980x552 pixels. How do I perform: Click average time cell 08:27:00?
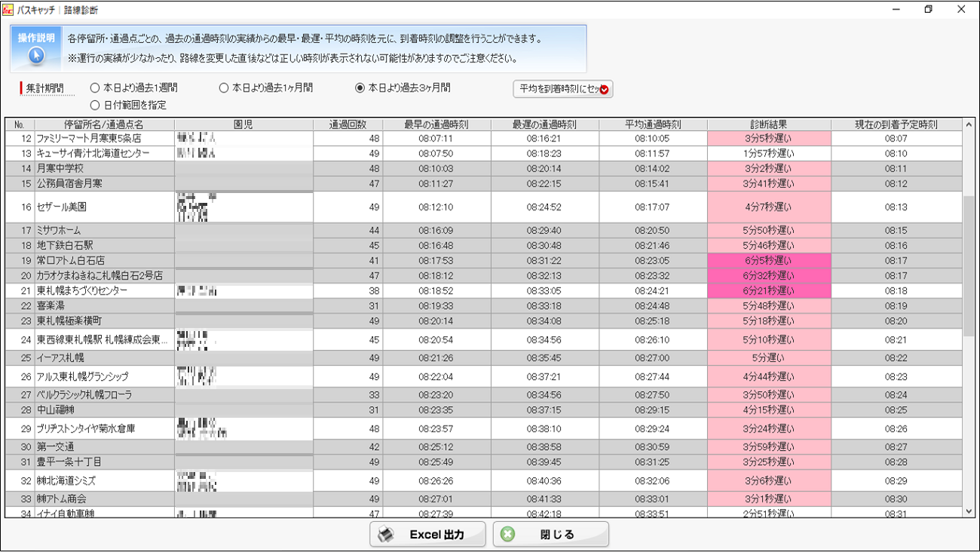pos(653,358)
